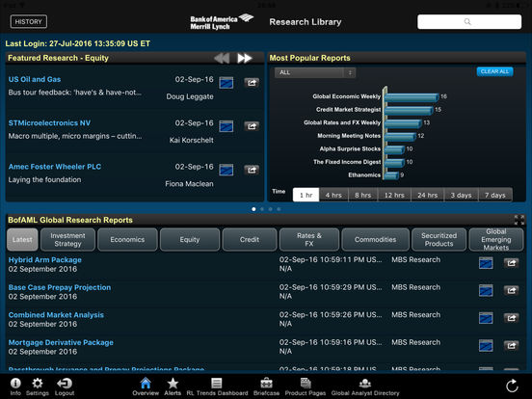
Task: Open the US Oil and Gas link
Action: [x=35, y=79]
